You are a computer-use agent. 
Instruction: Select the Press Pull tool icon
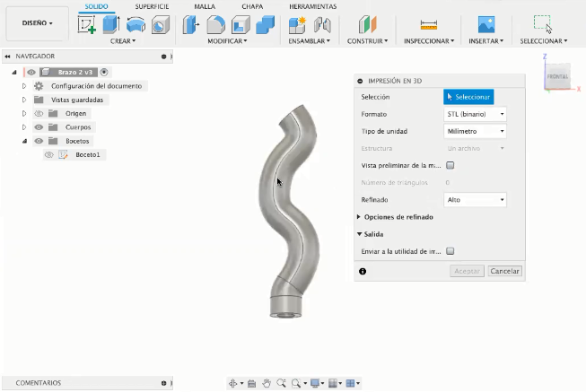tap(191, 24)
